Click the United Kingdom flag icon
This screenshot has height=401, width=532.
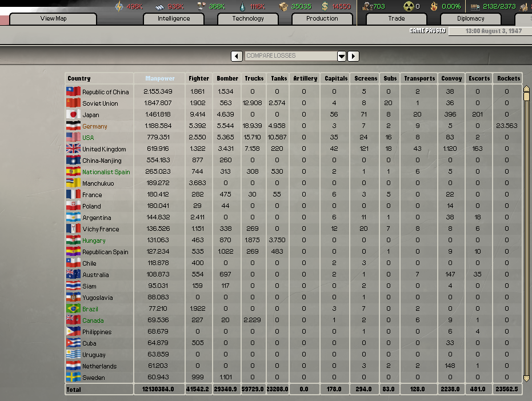point(73,149)
